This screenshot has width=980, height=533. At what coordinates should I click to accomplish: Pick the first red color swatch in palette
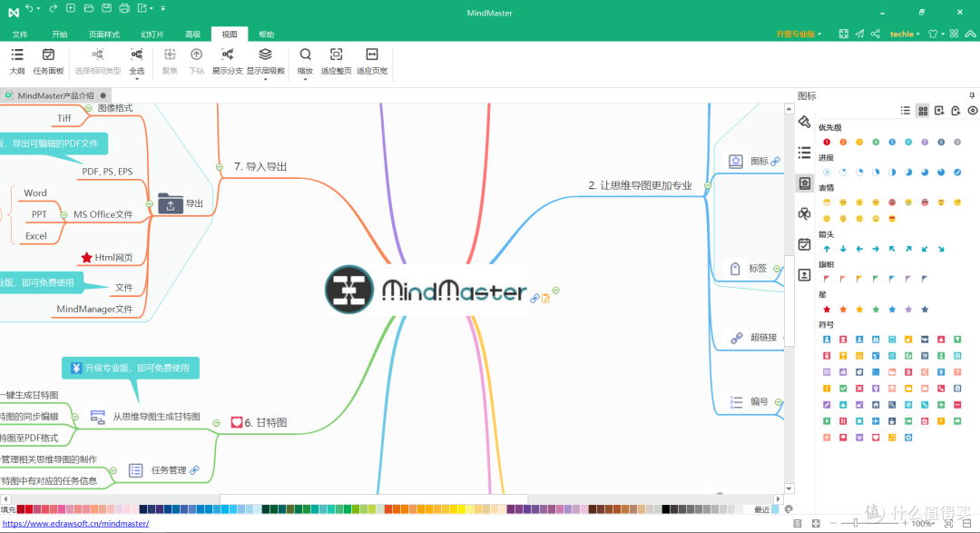(21, 509)
